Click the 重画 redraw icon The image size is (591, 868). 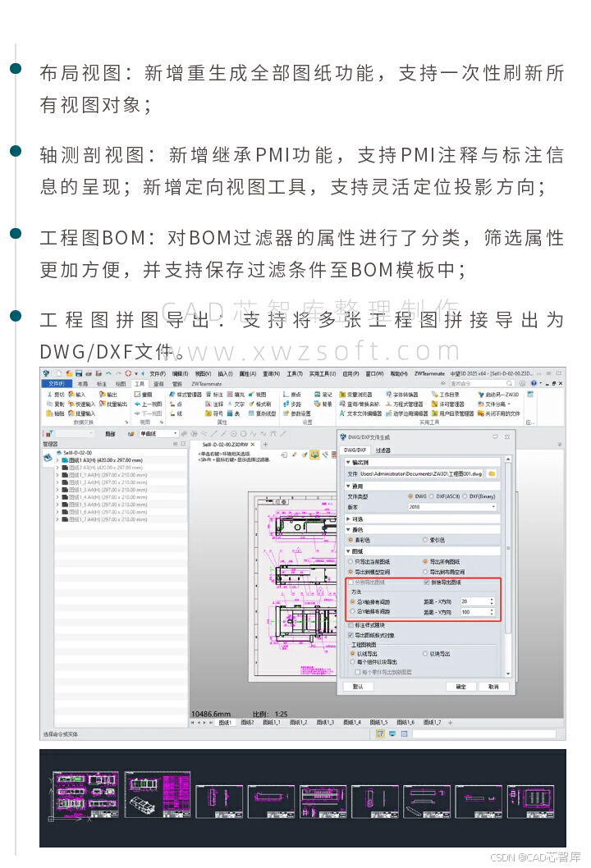137,395
